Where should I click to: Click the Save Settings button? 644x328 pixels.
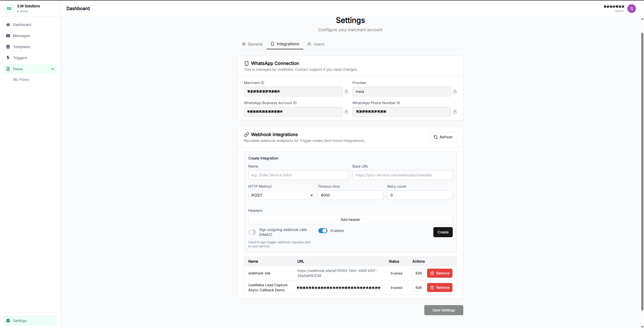(443, 310)
